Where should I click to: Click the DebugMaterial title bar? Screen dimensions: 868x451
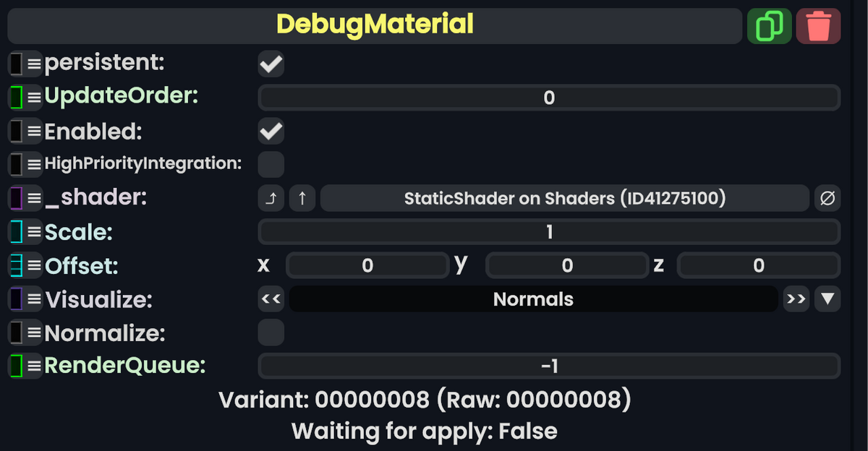pyautogui.click(x=374, y=25)
